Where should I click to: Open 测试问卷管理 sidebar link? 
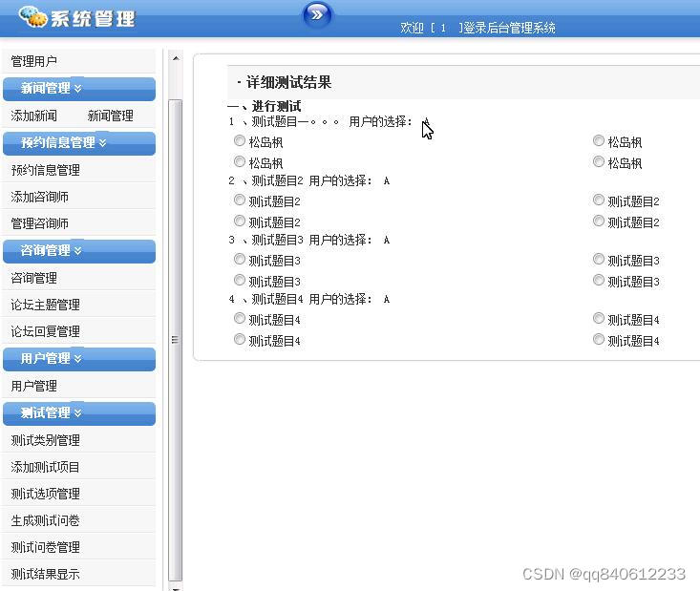[x=46, y=548]
